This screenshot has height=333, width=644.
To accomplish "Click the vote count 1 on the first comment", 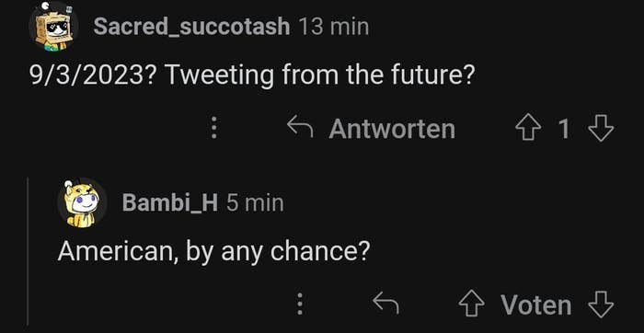I will click(x=564, y=129).
